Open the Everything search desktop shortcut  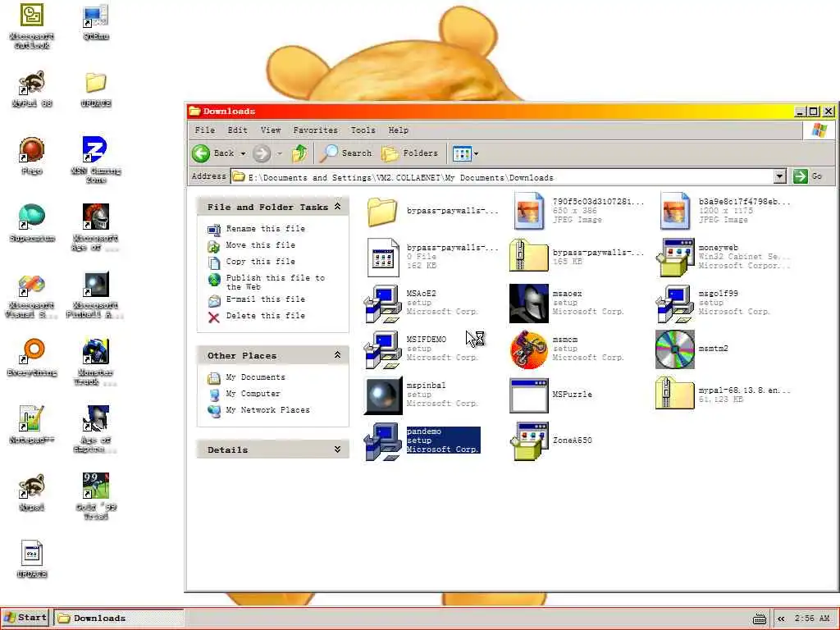32,358
